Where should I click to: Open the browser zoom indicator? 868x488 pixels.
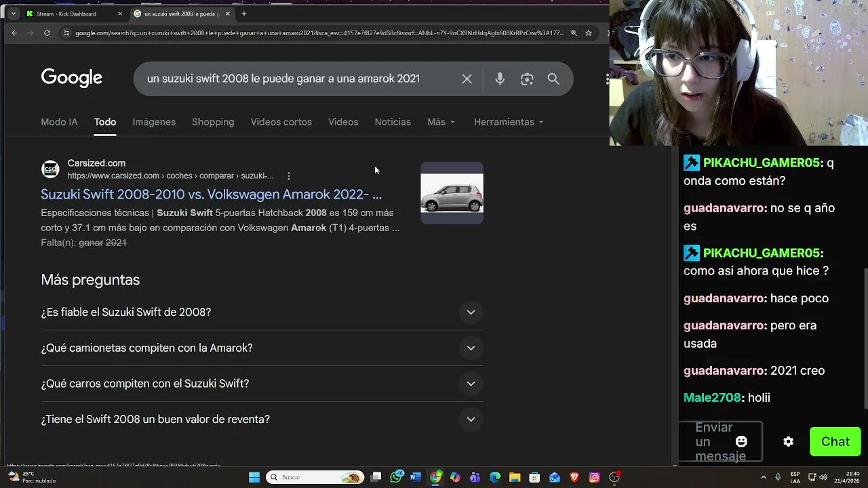pyautogui.click(x=574, y=33)
